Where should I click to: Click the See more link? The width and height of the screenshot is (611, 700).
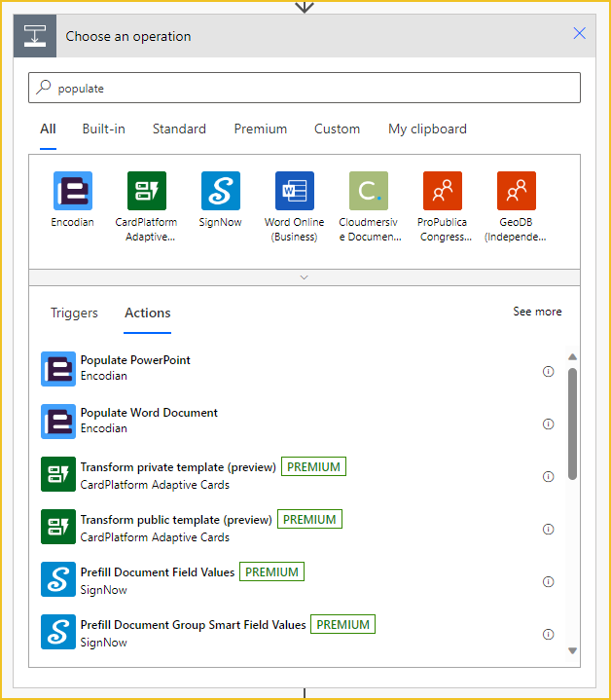[x=537, y=312]
